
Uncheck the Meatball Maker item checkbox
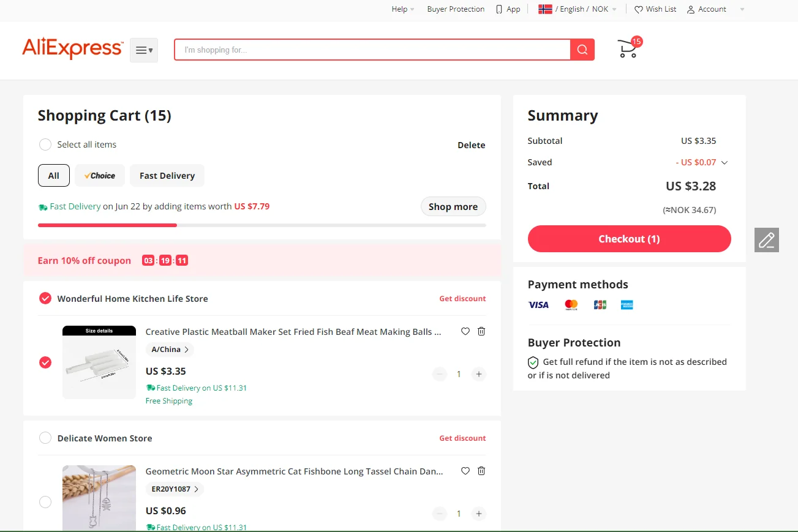tap(45, 362)
